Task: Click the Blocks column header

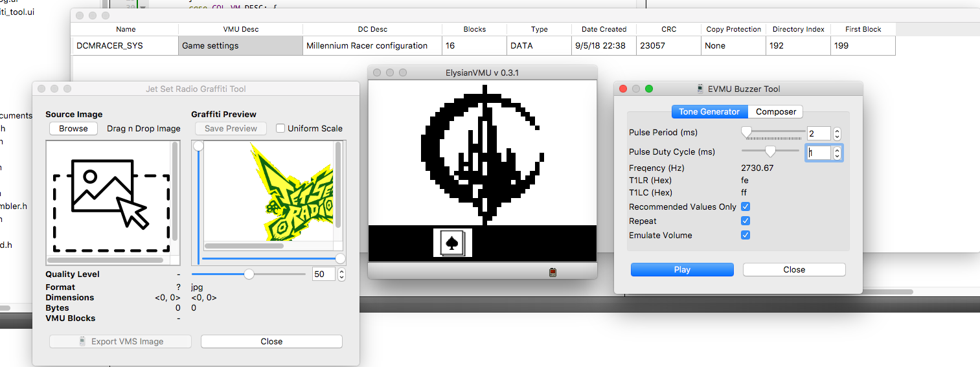Action: click(x=474, y=29)
